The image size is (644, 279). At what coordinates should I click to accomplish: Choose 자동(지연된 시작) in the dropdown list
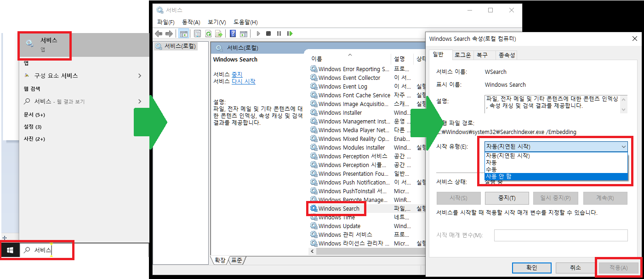[x=556, y=156]
